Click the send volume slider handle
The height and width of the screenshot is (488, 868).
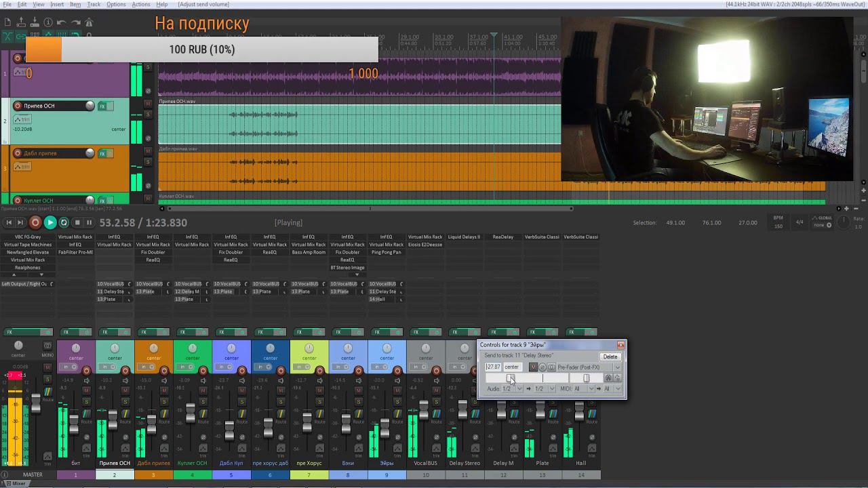[x=511, y=378]
